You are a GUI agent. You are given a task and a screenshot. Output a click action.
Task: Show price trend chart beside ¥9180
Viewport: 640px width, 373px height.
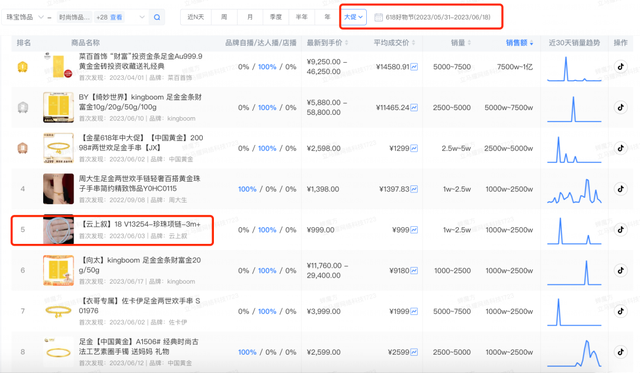coord(414,271)
